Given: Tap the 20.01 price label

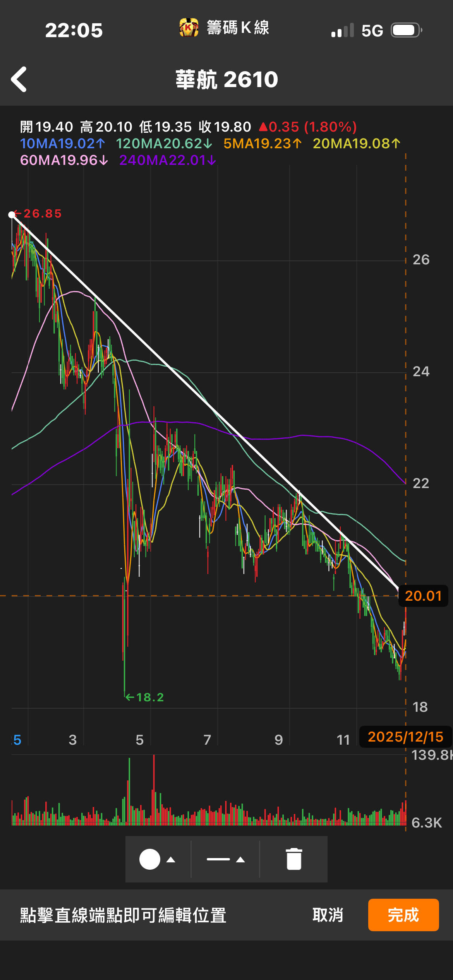Looking at the screenshot, I should point(423,596).
